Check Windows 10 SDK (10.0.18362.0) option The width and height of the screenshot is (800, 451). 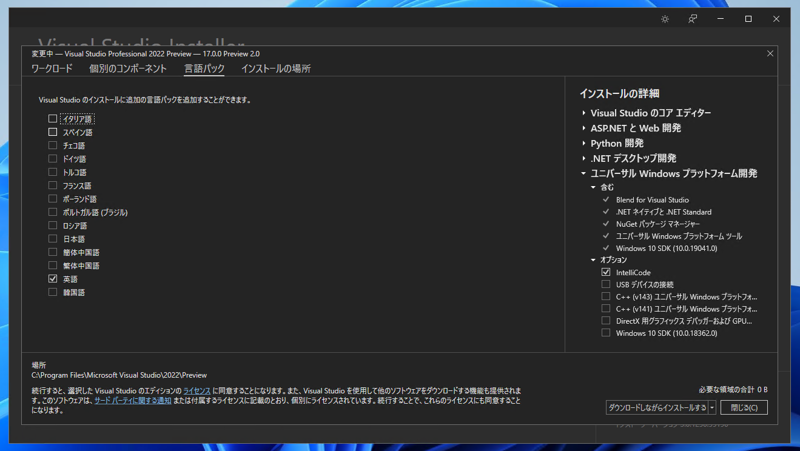[x=606, y=333]
